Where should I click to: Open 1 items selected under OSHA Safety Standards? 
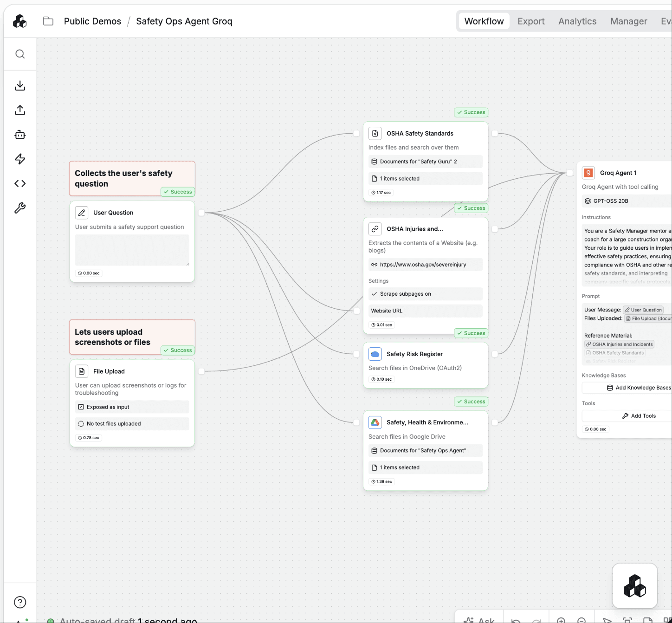coord(426,179)
